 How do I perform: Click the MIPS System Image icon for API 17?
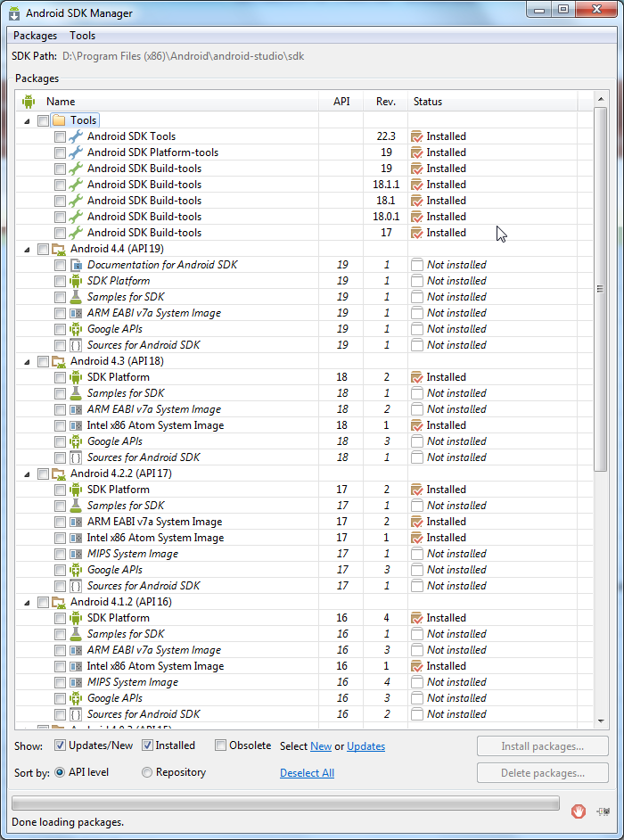click(76, 554)
